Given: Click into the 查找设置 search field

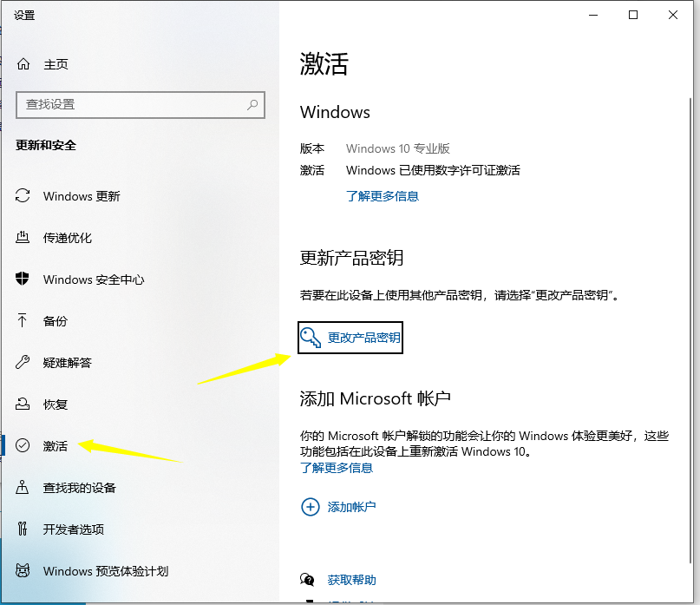Looking at the screenshot, I should [130, 104].
